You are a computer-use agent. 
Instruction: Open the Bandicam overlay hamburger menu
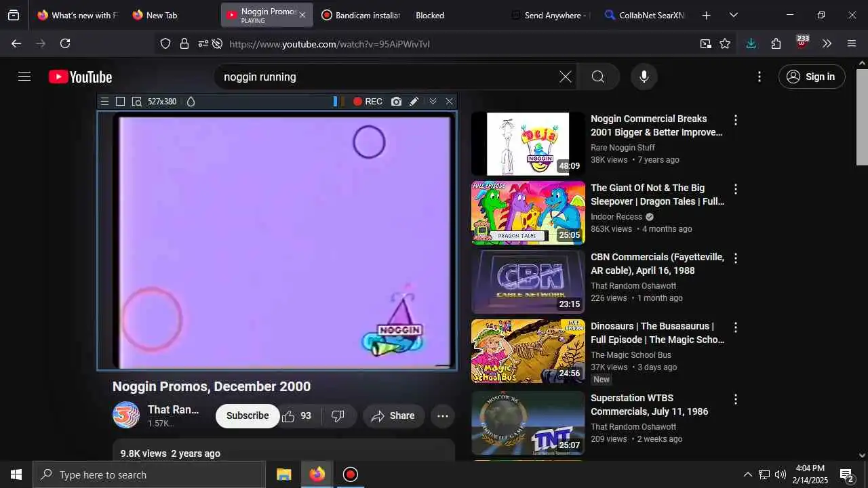point(104,102)
